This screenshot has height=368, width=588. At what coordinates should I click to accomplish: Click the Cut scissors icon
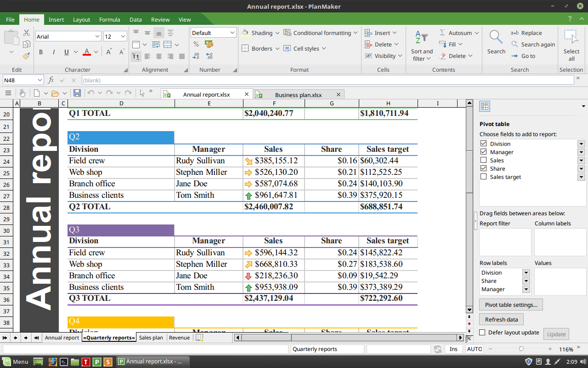point(27,33)
